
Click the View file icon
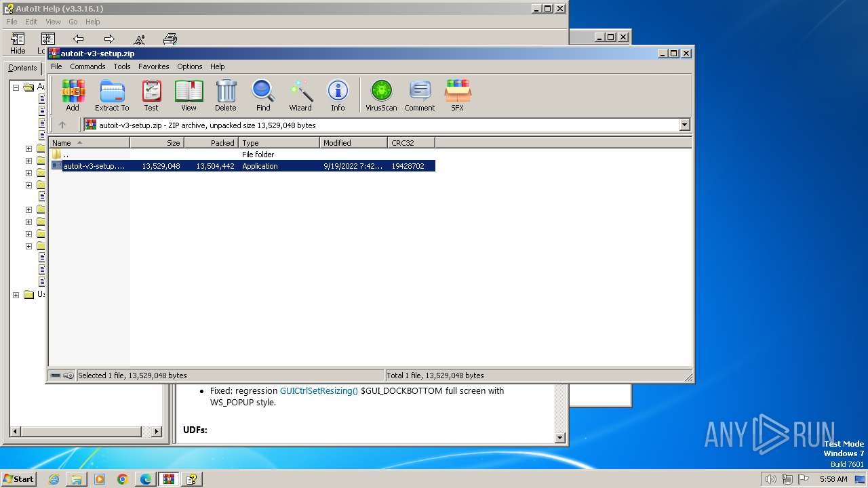pyautogui.click(x=189, y=96)
